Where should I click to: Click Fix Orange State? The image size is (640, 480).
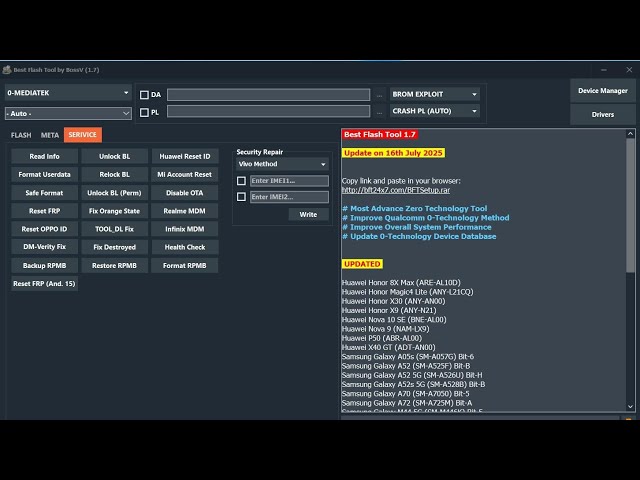pos(115,211)
